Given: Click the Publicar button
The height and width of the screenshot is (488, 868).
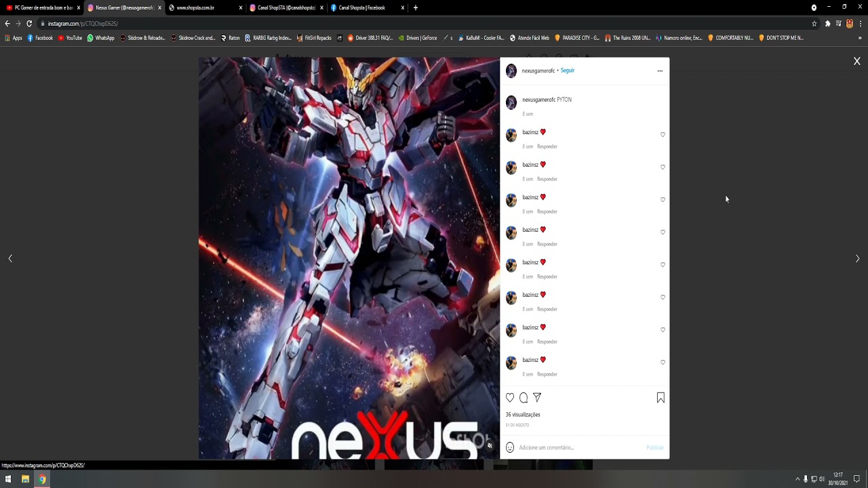Looking at the screenshot, I should tap(655, 447).
